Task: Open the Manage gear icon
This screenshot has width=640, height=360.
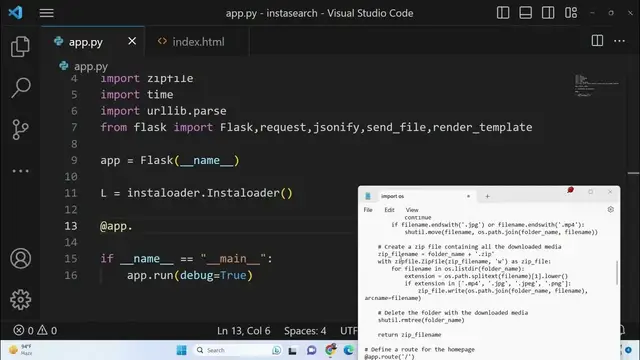Action: 20,300
